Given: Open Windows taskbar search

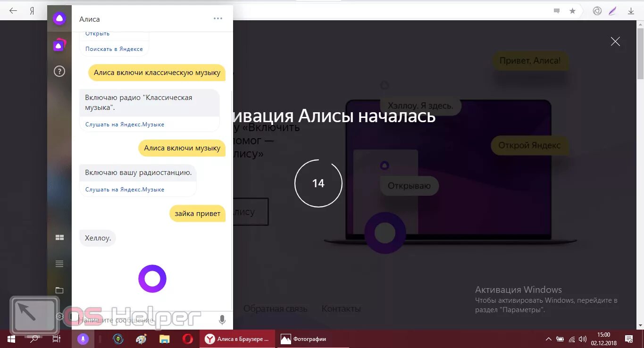Looking at the screenshot, I should pos(34,339).
